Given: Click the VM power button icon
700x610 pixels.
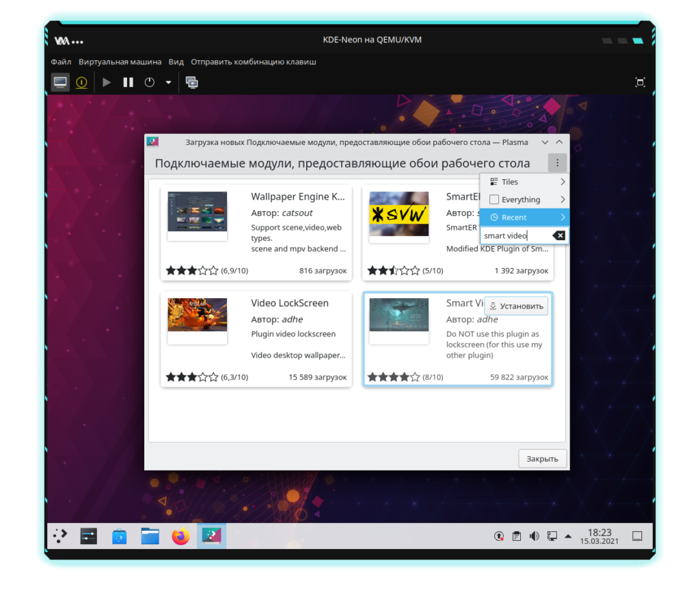Looking at the screenshot, I should coord(150,83).
